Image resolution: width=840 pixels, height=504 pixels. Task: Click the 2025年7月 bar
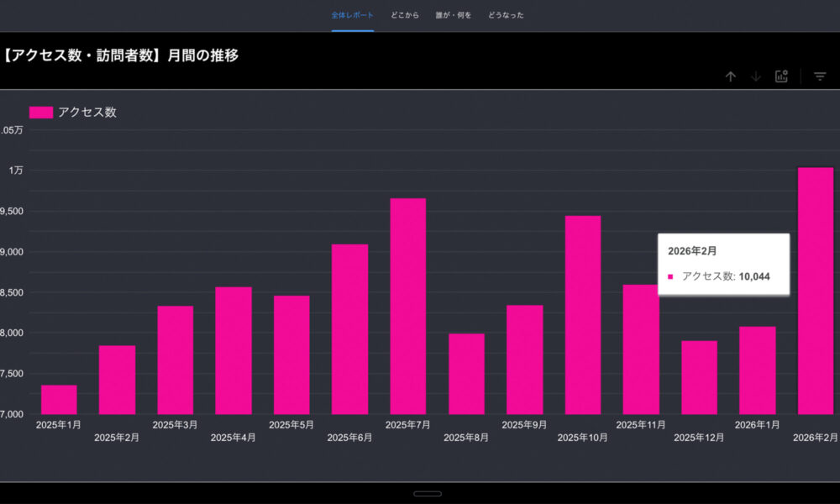408,307
